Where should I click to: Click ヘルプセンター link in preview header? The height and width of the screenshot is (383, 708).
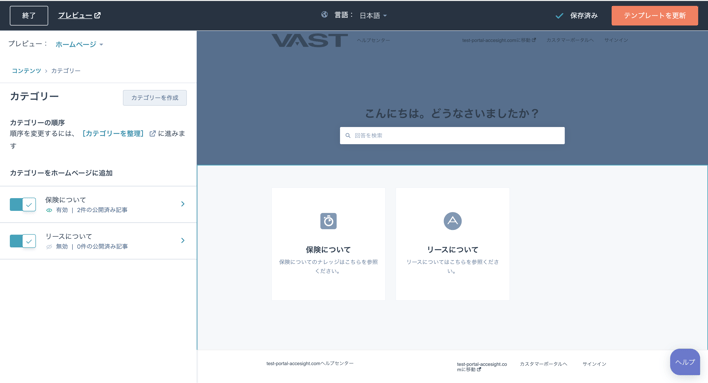pyautogui.click(x=373, y=40)
